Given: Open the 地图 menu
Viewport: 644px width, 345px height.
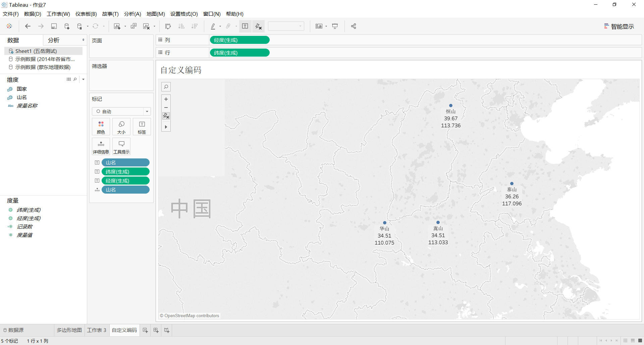Looking at the screenshot, I should pyautogui.click(x=155, y=14).
